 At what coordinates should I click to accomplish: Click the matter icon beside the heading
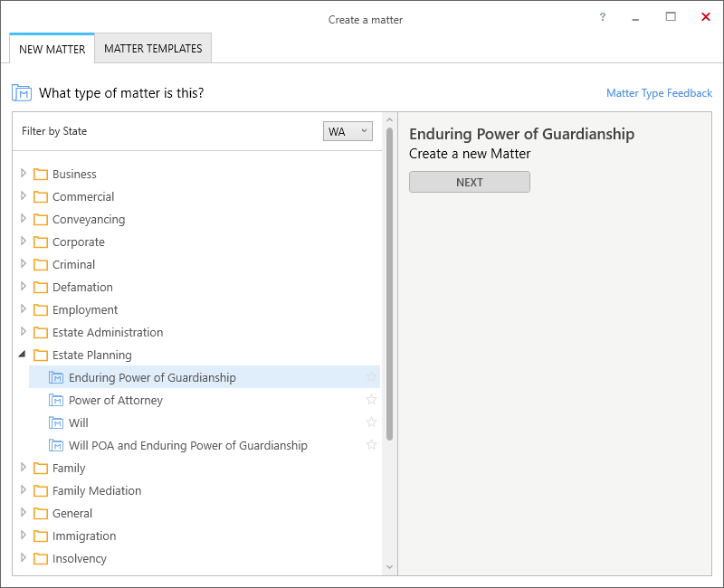pyautogui.click(x=22, y=93)
